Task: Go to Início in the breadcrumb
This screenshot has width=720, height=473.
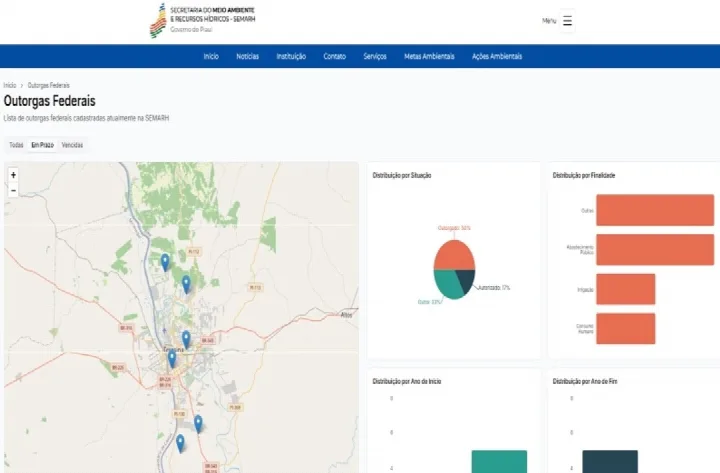Action: (10, 85)
